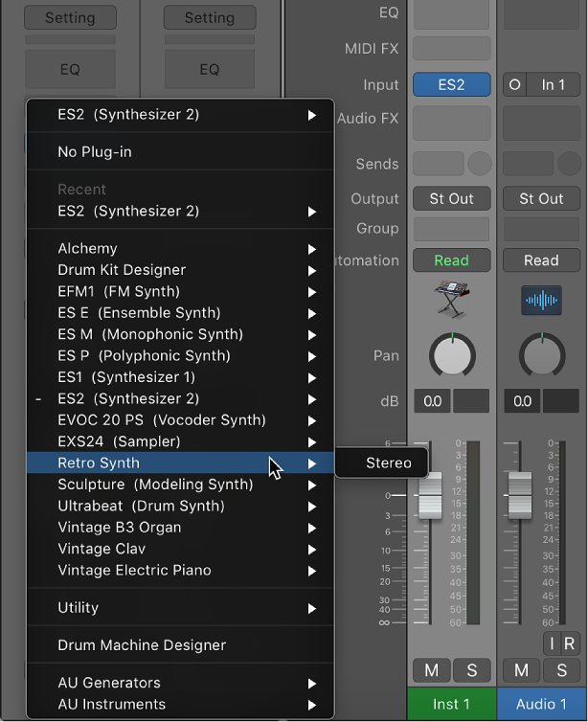Click the In 1 input button
This screenshot has width=588, height=722.
tap(554, 85)
